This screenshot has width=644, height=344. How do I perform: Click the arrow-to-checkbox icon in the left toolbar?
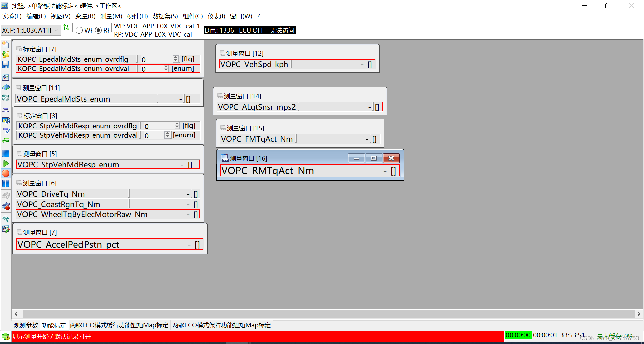[6, 130]
